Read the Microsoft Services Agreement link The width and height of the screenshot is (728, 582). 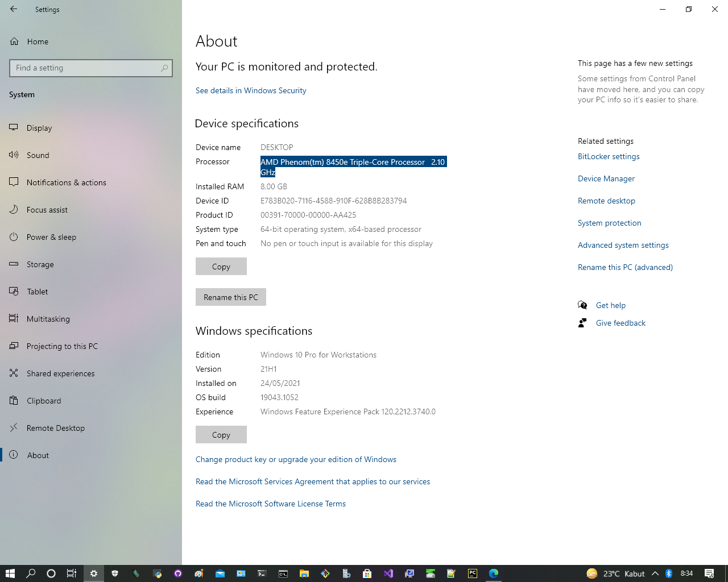[x=313, y=481]
